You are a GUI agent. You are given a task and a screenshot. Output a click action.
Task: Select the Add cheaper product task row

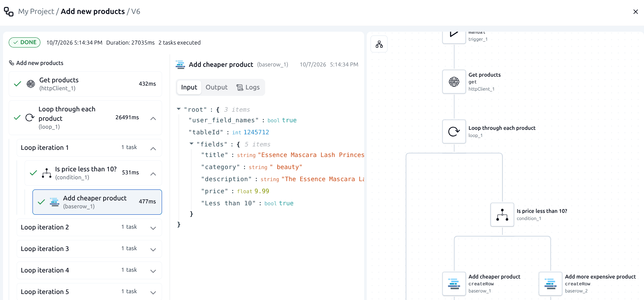97,202
